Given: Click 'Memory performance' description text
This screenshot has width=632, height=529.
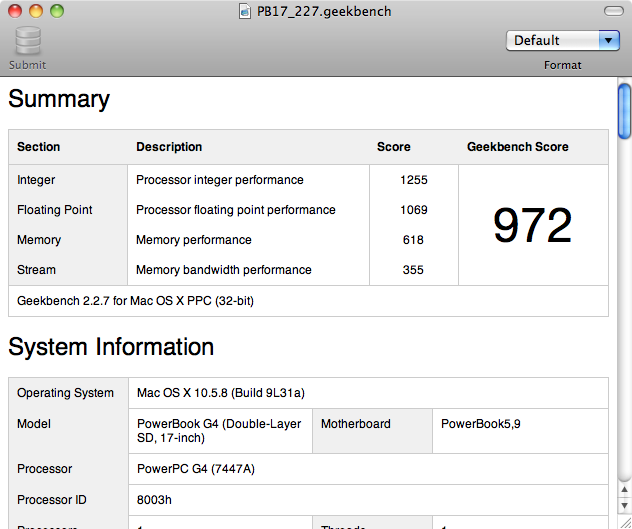Looking at the screenshot, I should pos(193,240).
